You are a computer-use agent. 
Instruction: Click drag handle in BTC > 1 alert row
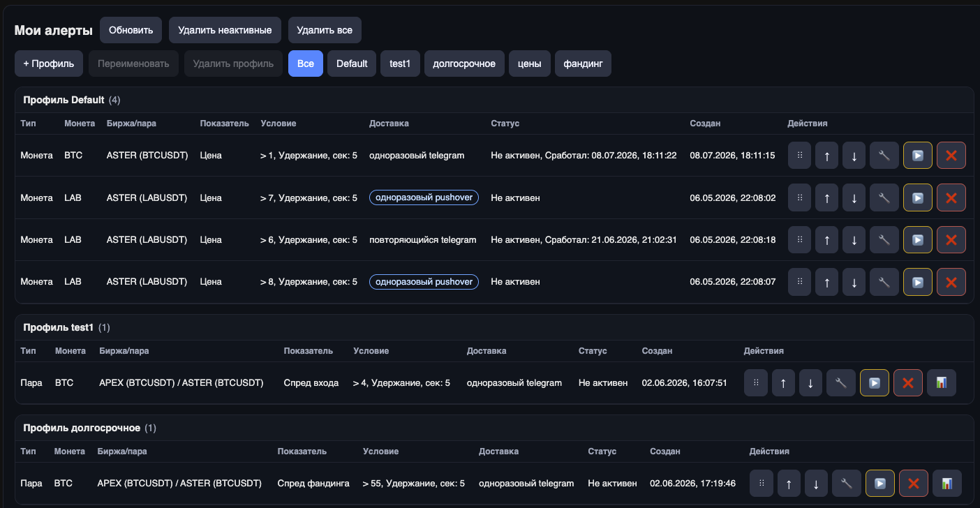pos(799,156)
